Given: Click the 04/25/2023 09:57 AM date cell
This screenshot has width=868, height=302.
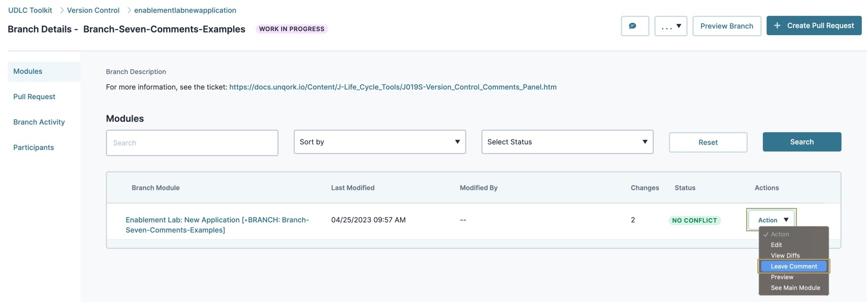Looking at the screenshot, I should point(368,220).
